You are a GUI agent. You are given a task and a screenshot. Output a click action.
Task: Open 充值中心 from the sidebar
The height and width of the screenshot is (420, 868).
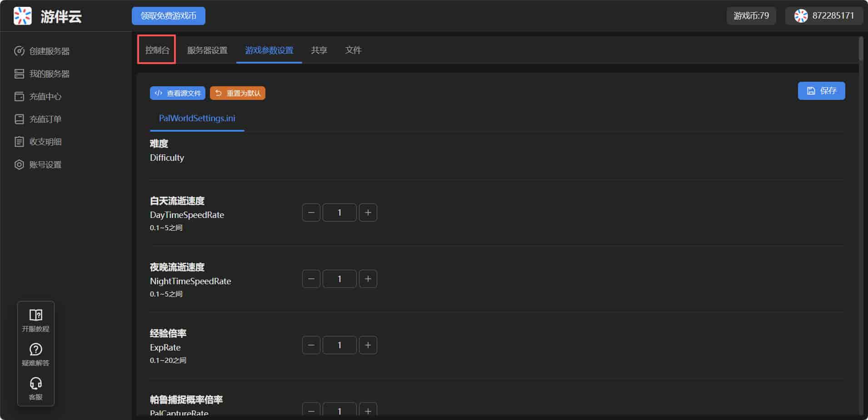(x=45, y=97)
